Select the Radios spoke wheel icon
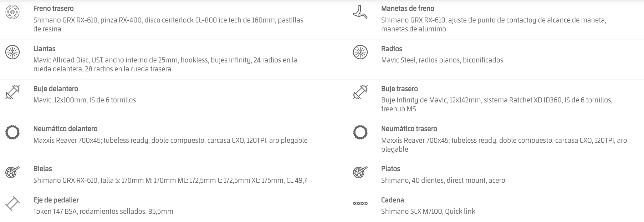The width and height of the screenshot is (644, 222). click(360, 52)
